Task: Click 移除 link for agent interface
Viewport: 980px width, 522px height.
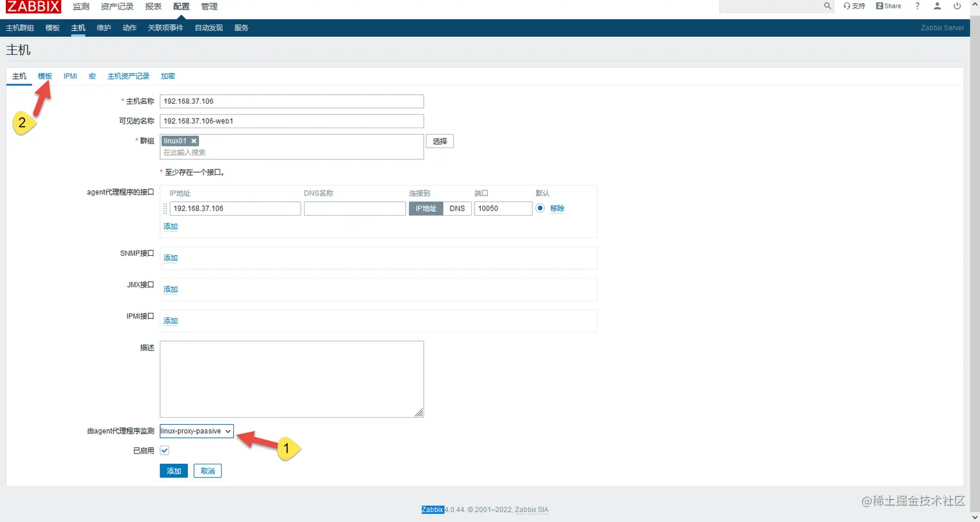Action: pyautogui.click(x=557, y=209)
